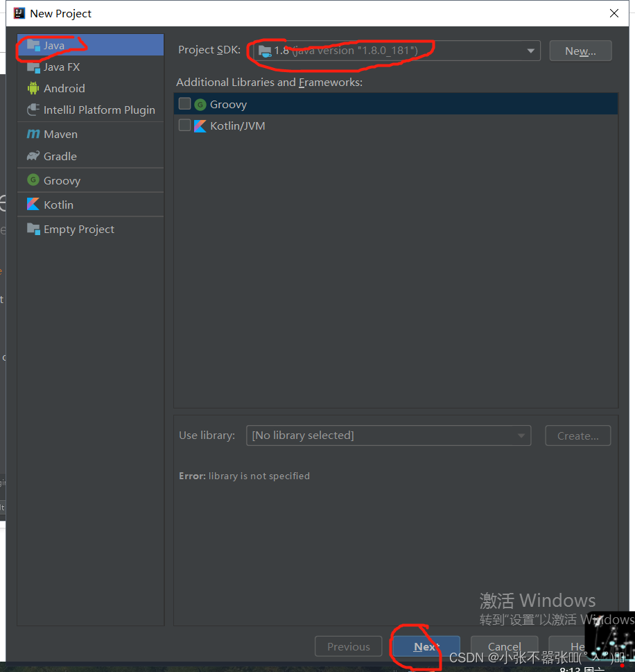
Task: Enable the Groovy framework checkbox
Action: point(184,104)
